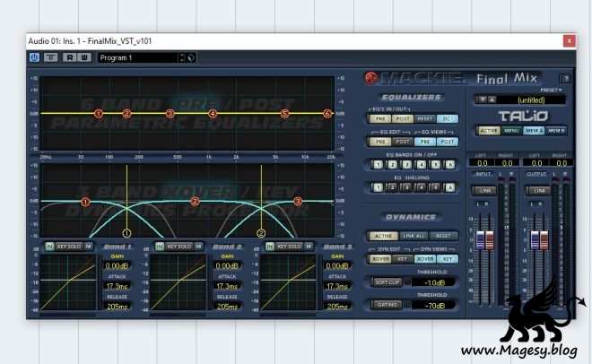Click the Mackie red running-man logo

[x=371, y=78]
